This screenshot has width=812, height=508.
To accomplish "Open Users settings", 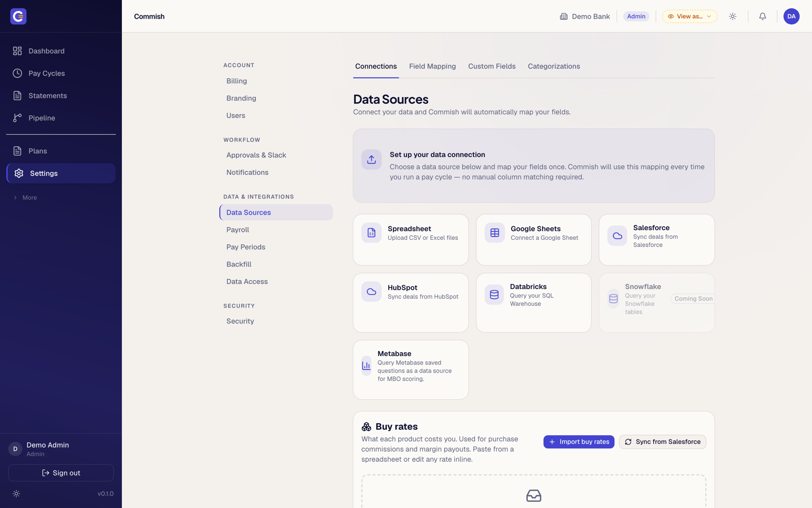I will (276, 115).
